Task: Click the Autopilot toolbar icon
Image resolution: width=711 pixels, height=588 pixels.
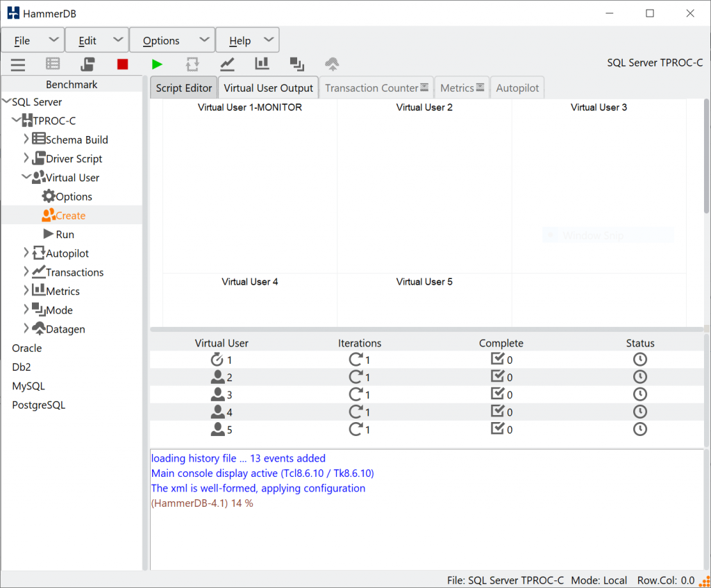Action: pos(192,65)
